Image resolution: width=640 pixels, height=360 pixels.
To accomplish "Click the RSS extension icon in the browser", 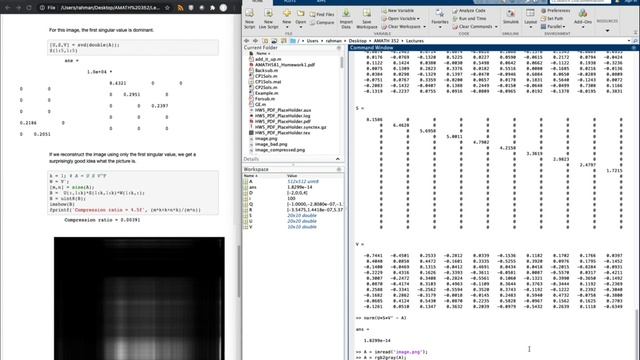I will coord(180,8).
